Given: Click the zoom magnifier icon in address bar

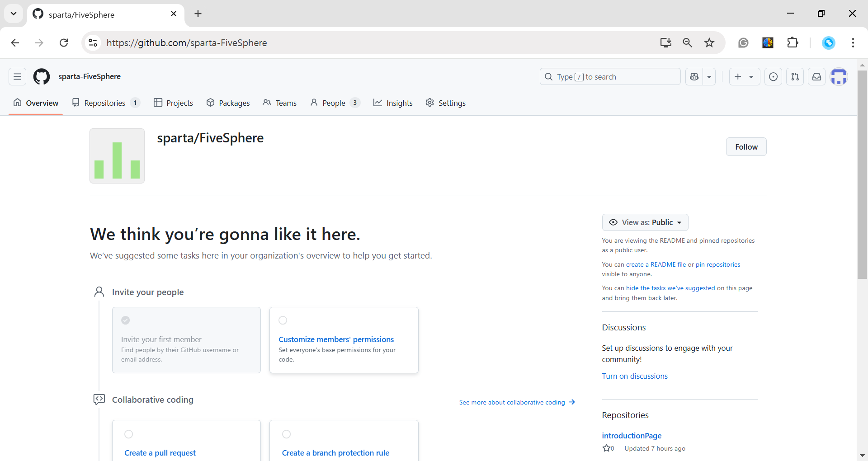Looking at the screenshot, I should coord(687,43).
